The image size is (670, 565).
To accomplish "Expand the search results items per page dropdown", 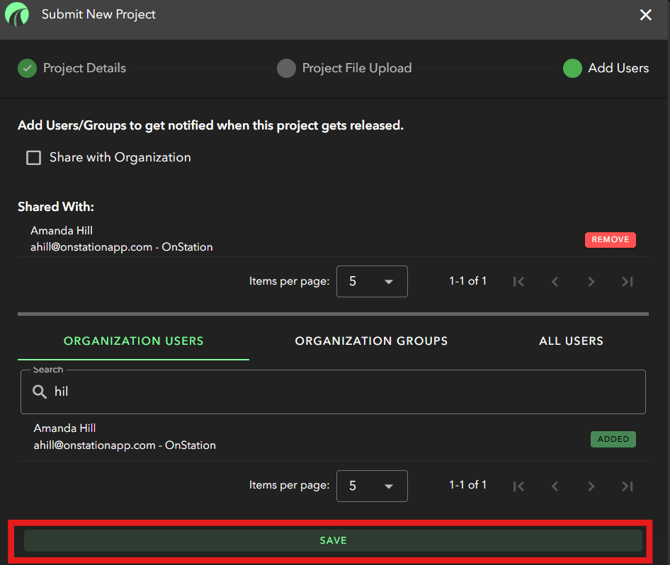I will point(371,486).
